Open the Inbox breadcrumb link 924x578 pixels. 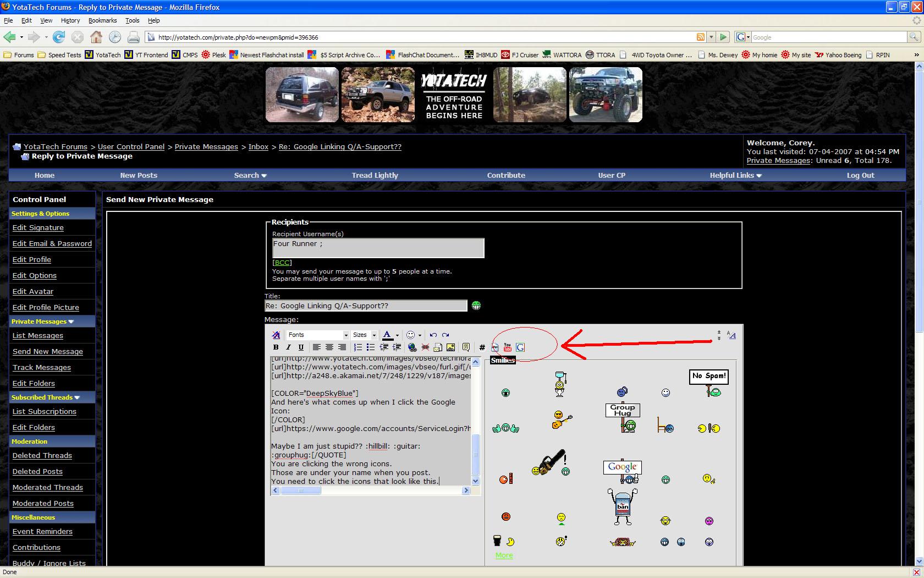(258, 147)
